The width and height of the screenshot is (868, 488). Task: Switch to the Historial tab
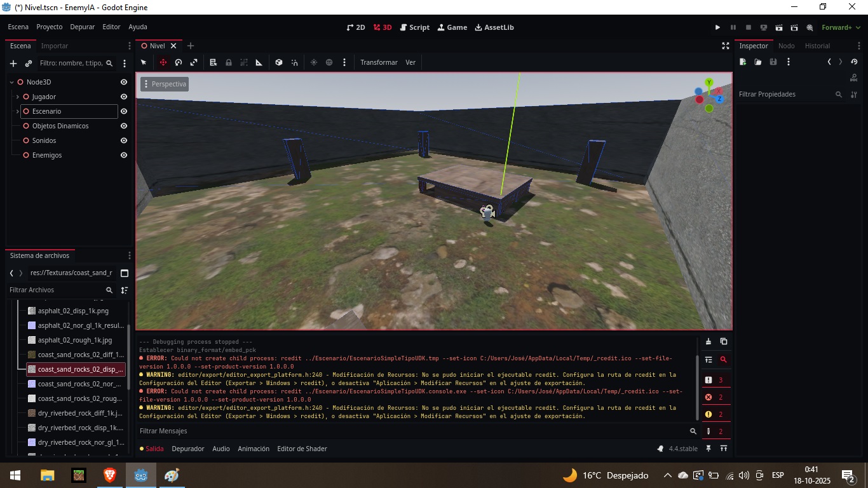coord(817,46)
